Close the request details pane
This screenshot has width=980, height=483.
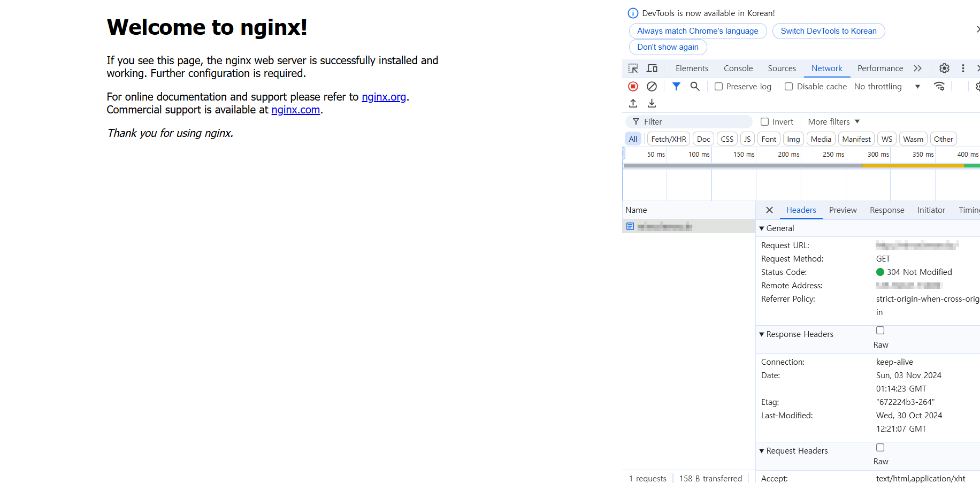point(769,210)
